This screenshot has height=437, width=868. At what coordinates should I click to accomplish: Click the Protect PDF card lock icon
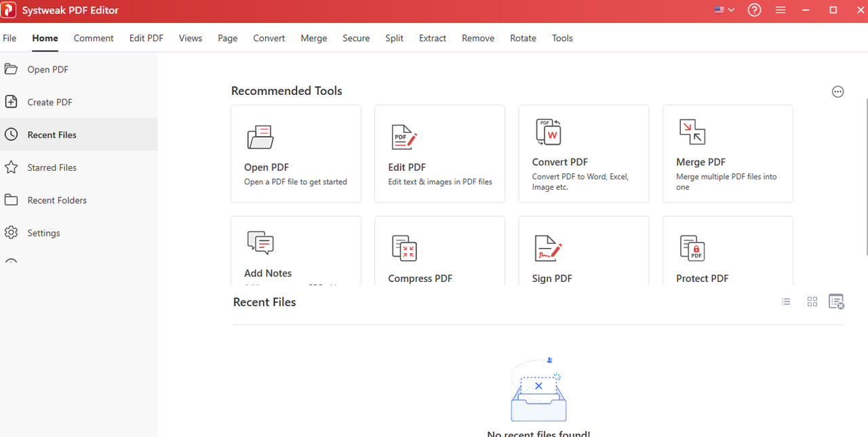(692, 248)
